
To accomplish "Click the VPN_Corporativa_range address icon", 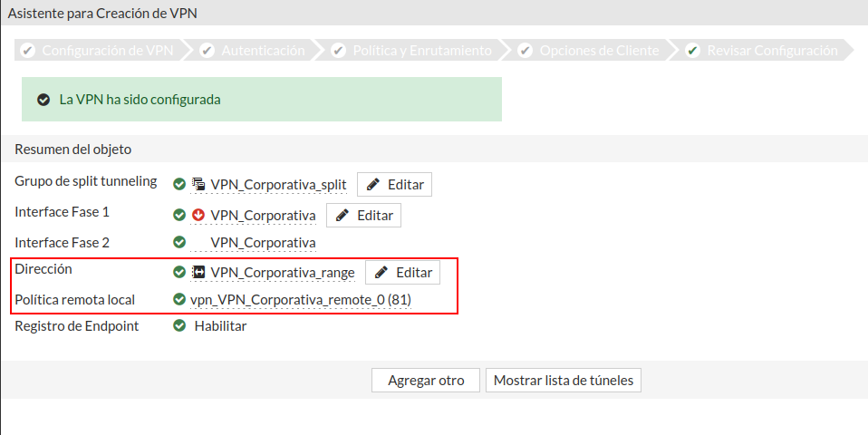I will [x=198, y=272].
